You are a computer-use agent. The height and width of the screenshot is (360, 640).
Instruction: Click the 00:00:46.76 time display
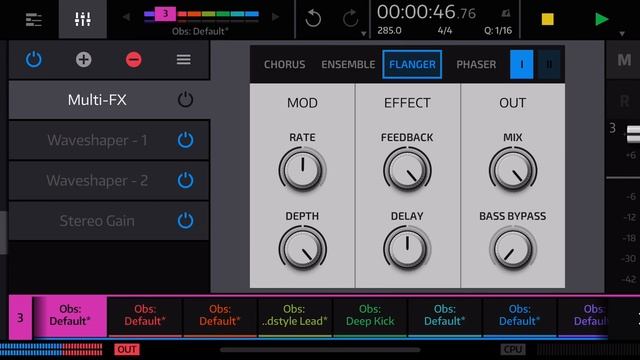click(426, 12)
